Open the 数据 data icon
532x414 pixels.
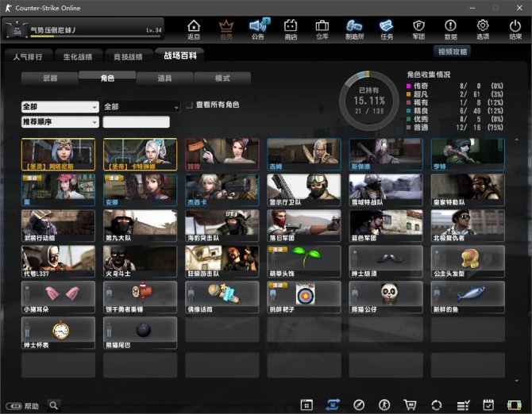point(450,29)
